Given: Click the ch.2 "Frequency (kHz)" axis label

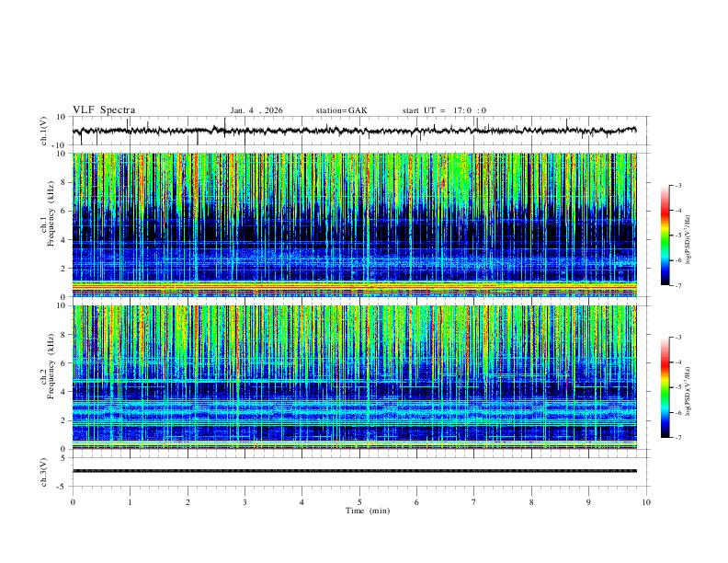Looking at the screenshot, I should click(x=51, y=365).
